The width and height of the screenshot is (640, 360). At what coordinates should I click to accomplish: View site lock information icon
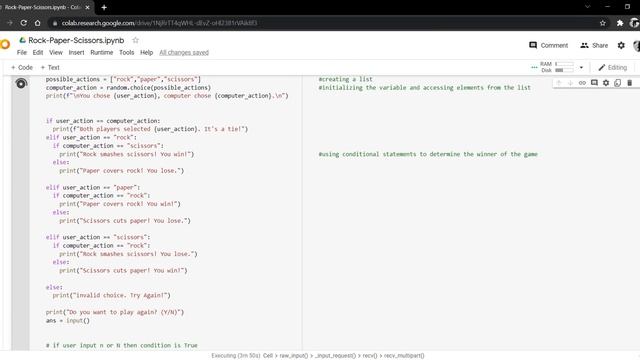click(x=55, y=23)
